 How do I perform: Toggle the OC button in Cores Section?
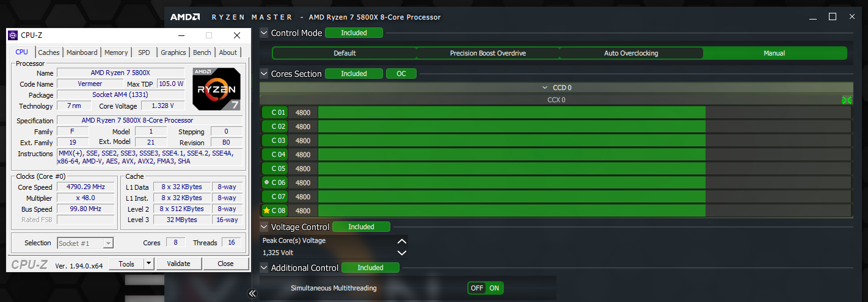[x=401, y=74]
